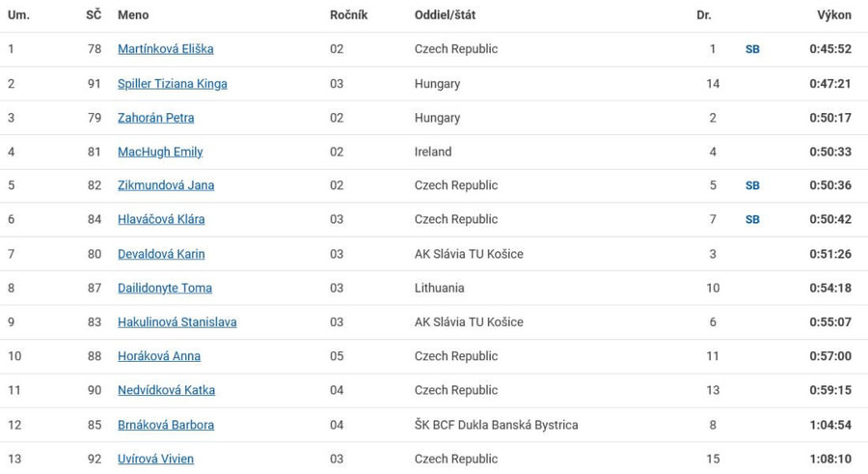The image size is (868, 474).
Task: Select Hakulinová Stanislava name link
Action: 177,322
